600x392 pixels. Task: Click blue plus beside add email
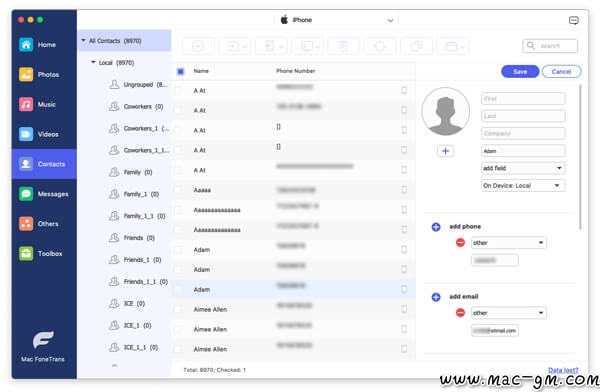[436, 297]
